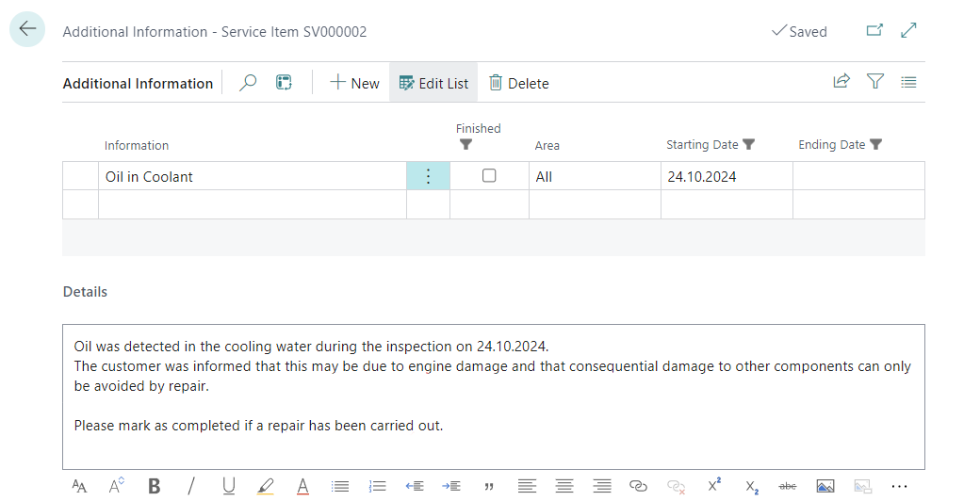Apply superscript formatting
This screenshot has height=501, width=980.
coord(713,485)
